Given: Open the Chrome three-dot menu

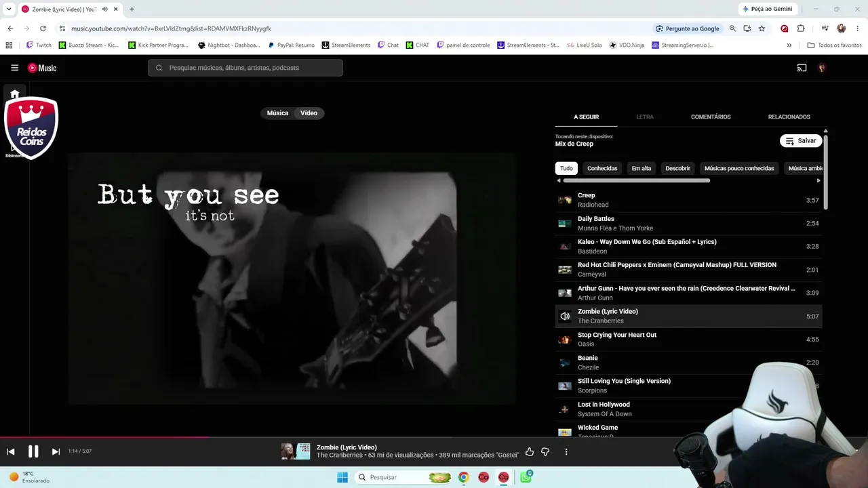Looking at the screenshot, I should (858, 28).
